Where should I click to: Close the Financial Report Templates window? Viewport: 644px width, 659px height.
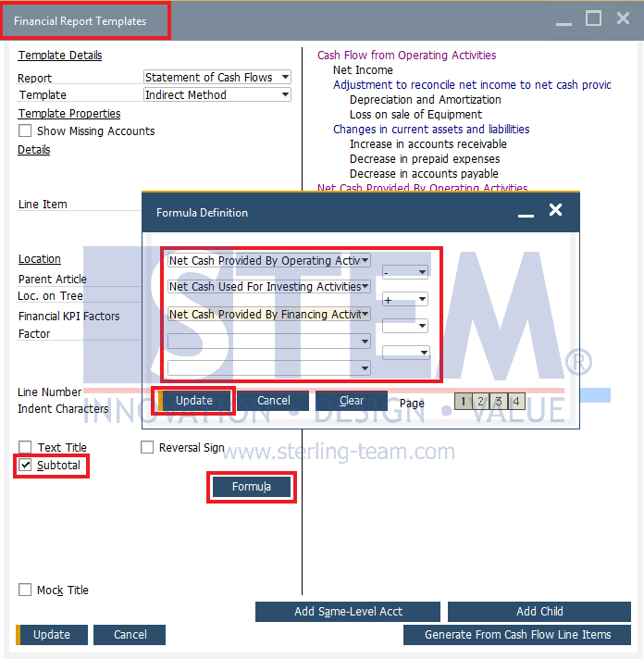click(x=623, y=19)
